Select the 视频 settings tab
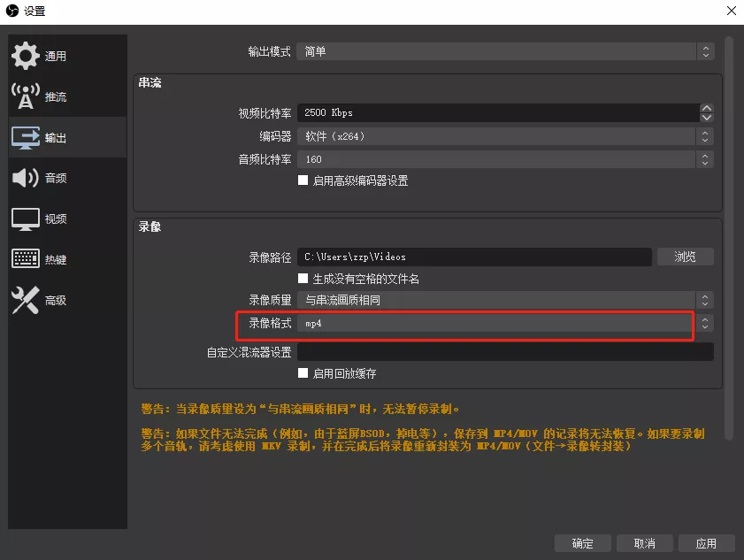 [x=67, y=219]
